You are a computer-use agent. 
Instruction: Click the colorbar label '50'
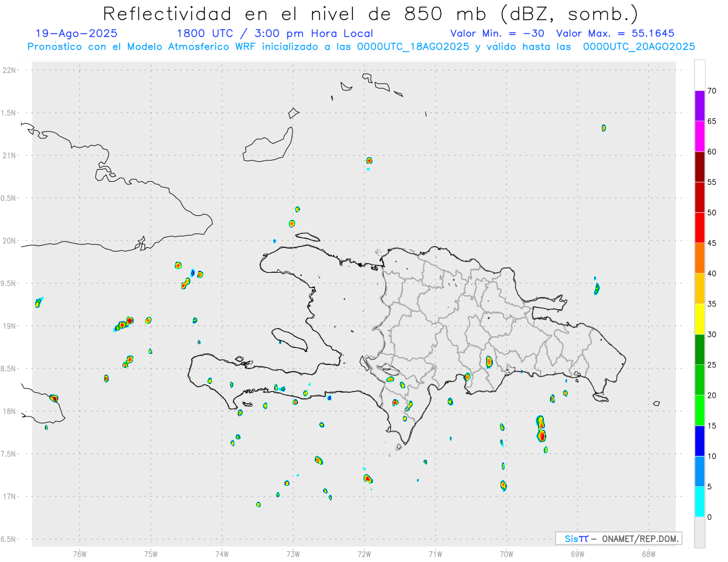[x=712, y=213]
